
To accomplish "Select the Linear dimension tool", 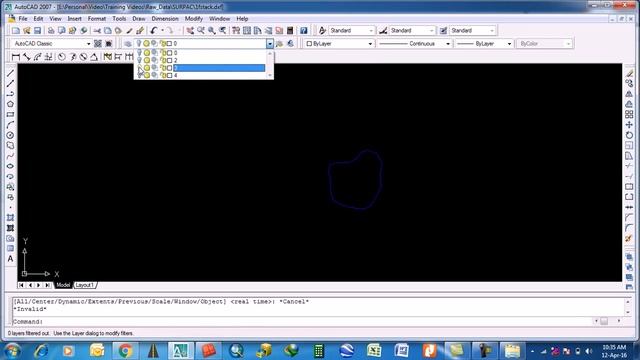I will point(16,57).
